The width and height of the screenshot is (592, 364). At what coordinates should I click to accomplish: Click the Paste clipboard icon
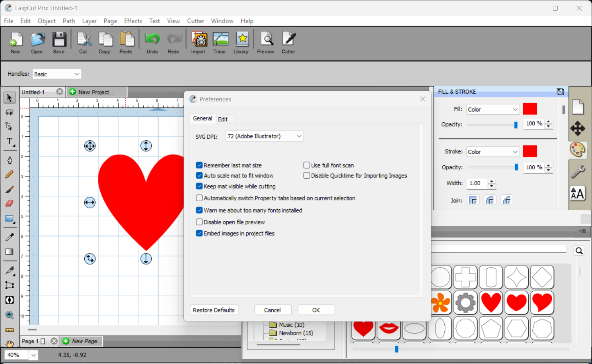point(126,43)
